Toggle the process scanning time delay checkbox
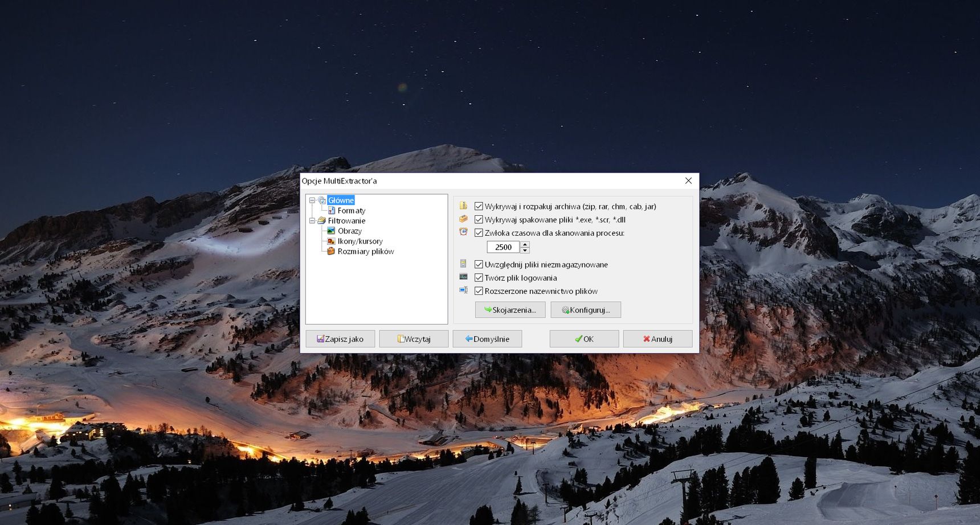 (x=479, y=233)
